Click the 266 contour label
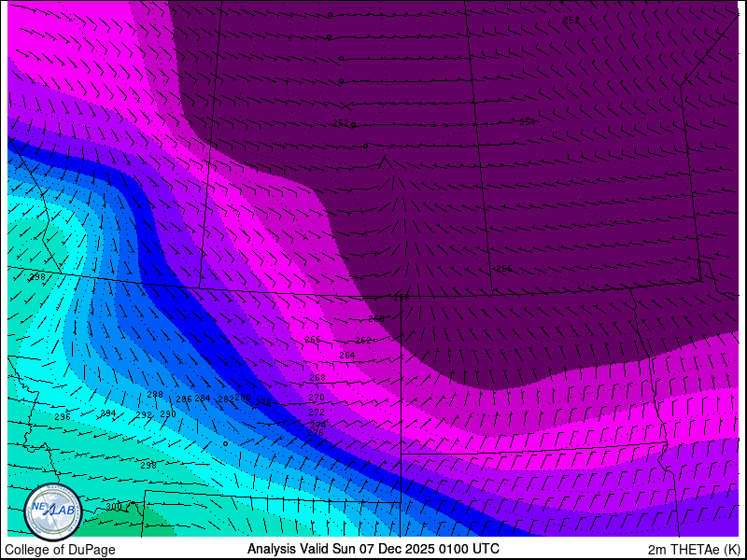 [x=313, y=340]
